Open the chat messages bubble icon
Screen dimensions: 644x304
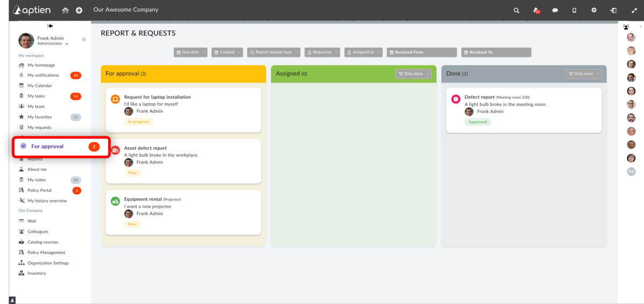click(x=555, y=10)
